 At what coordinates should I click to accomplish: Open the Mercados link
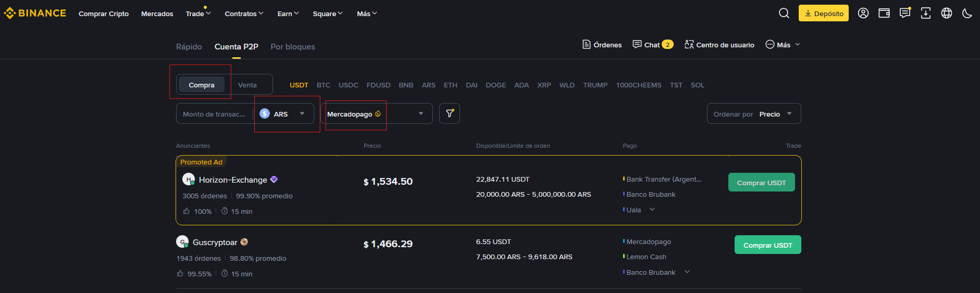tap(157, 14)
